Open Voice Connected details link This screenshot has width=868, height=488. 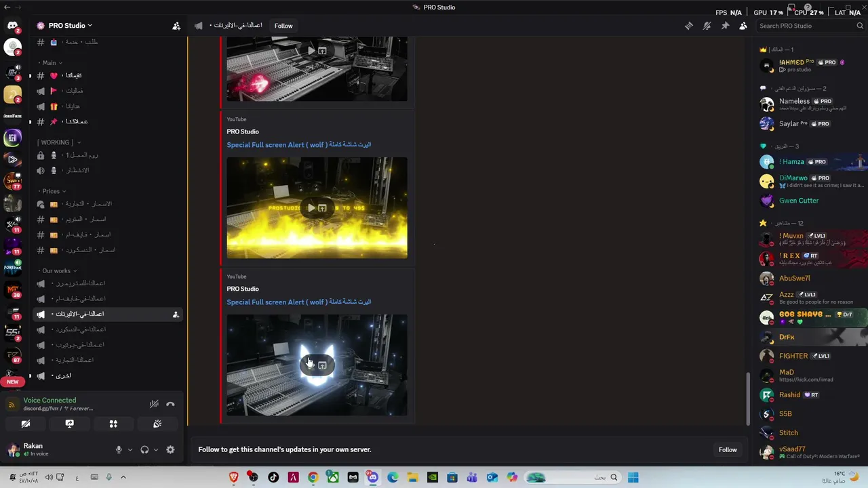[50, 401]
